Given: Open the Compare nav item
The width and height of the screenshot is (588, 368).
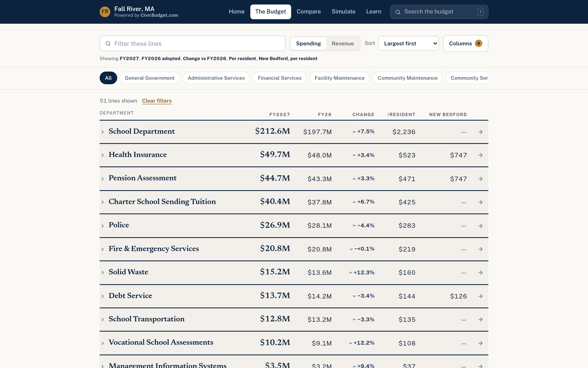Looking at the screenshot, I should [308, 12].
